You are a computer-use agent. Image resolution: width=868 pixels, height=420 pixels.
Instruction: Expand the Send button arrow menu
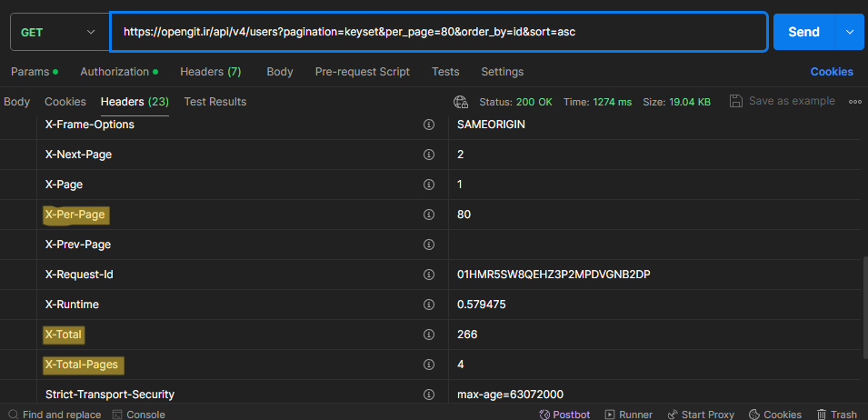pos(850,32)
